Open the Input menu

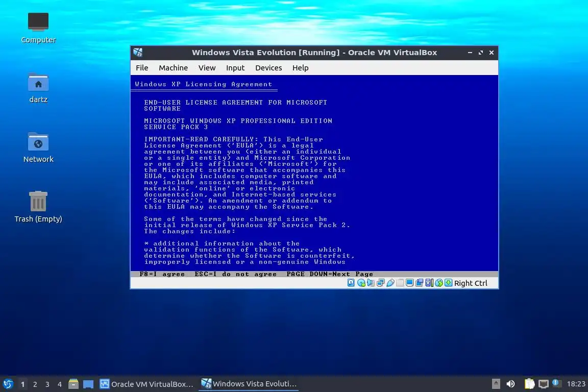pos(235,68)
